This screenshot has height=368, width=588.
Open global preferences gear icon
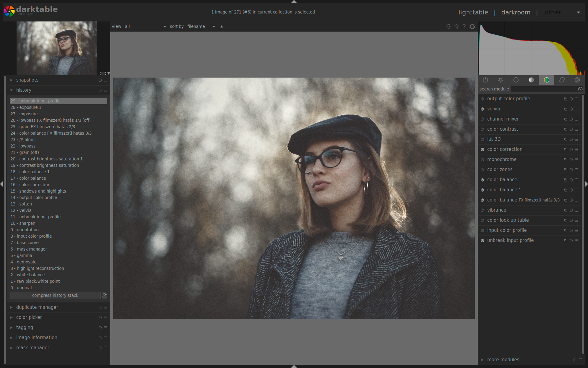(472, 26)
